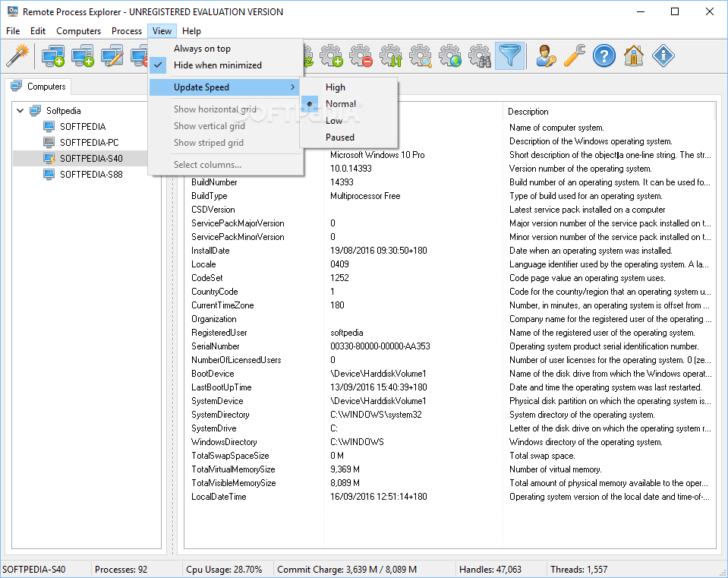Open the Edit menu

[38, 31]
